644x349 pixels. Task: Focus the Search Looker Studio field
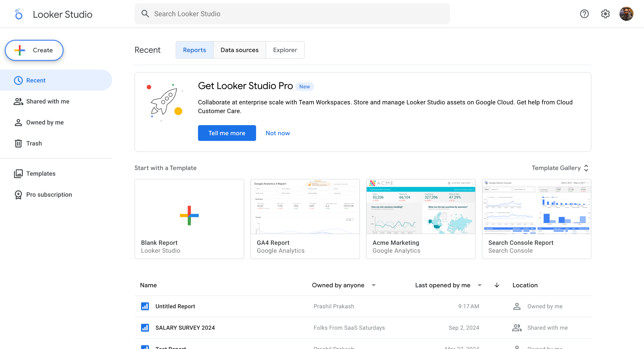[x=292, y=14]
